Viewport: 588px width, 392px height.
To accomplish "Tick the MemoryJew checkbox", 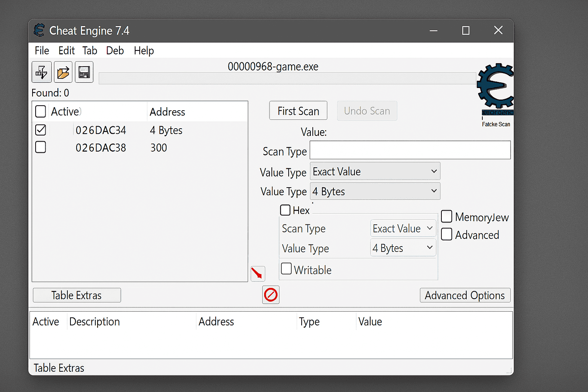I will pos(447,216).
